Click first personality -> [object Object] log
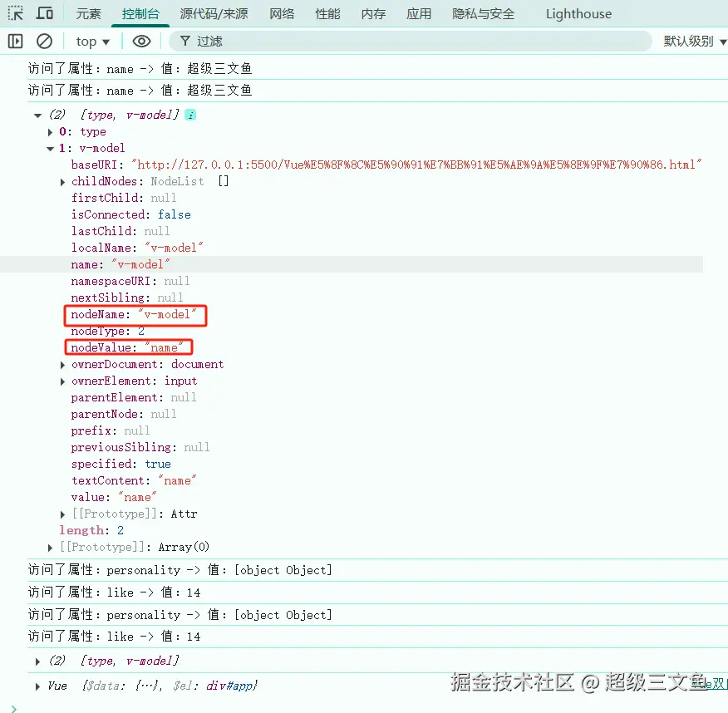Screen dimensions: 728x713 (180, 570)
